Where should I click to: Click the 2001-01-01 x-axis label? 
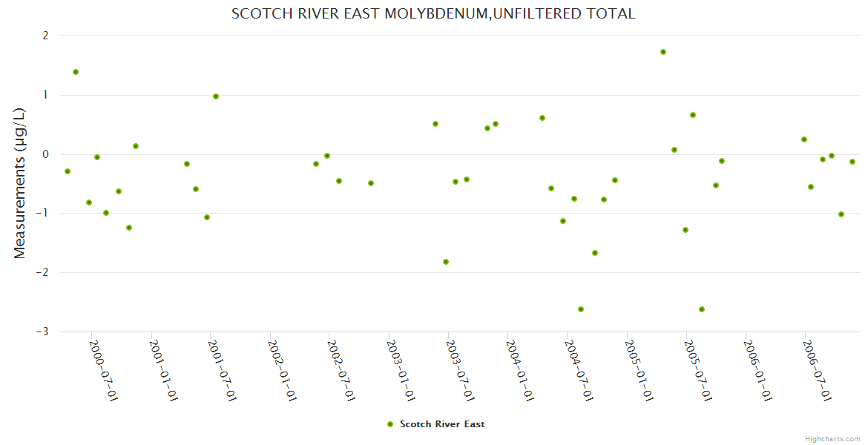coord(163,370)
